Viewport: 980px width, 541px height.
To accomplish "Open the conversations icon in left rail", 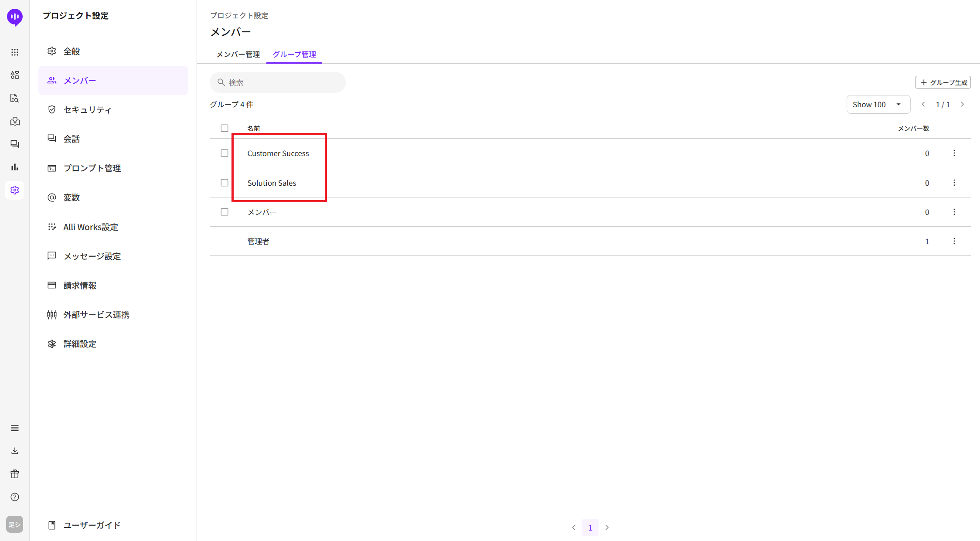I will pos(15,144).
